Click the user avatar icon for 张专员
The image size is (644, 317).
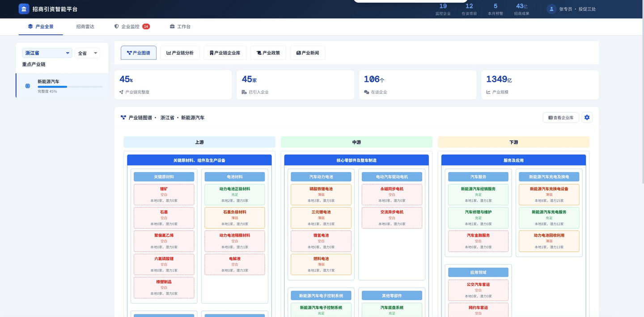[551, 9]
